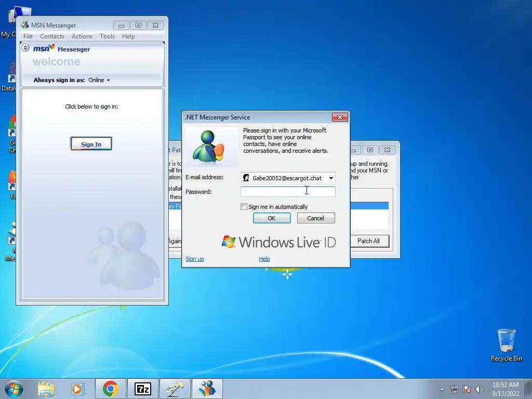This screenshot has width=532, height=399.
Task: Select the Gabe20052@escargot.chat address
Action: tap(287, 178)
